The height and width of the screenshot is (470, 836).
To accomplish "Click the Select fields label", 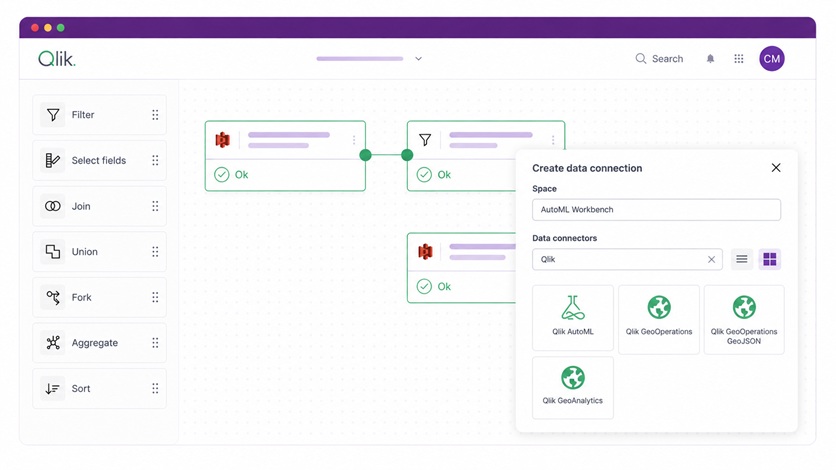I will (x=99, y=160).
